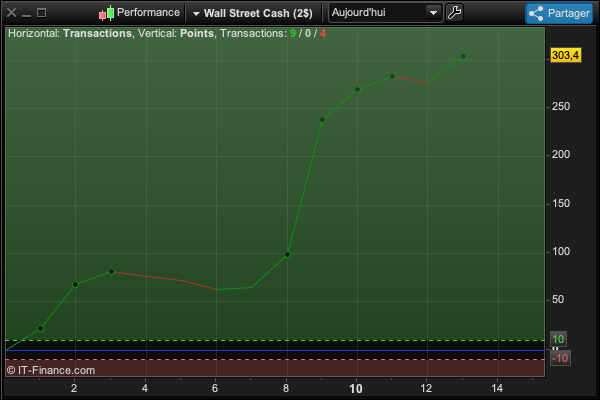Click the green 10 threshold marker
Image resolution: width=600 pixels, height=400 pixels.
(558, 339)
